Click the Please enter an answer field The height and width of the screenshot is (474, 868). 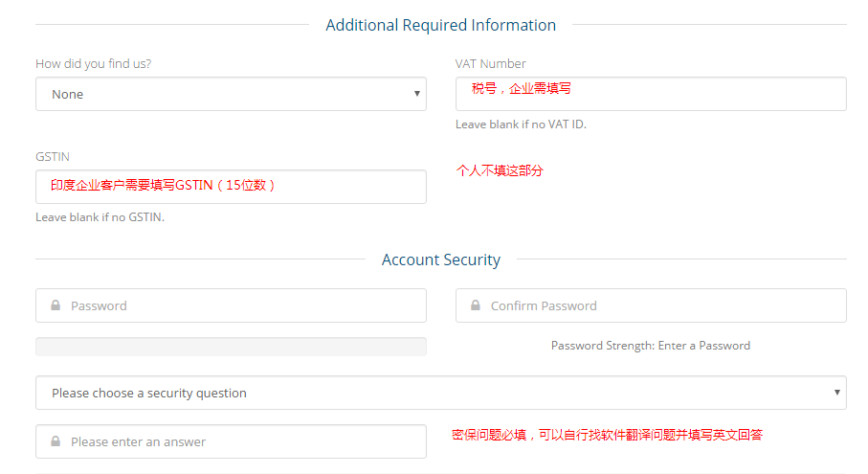point(231,441)
